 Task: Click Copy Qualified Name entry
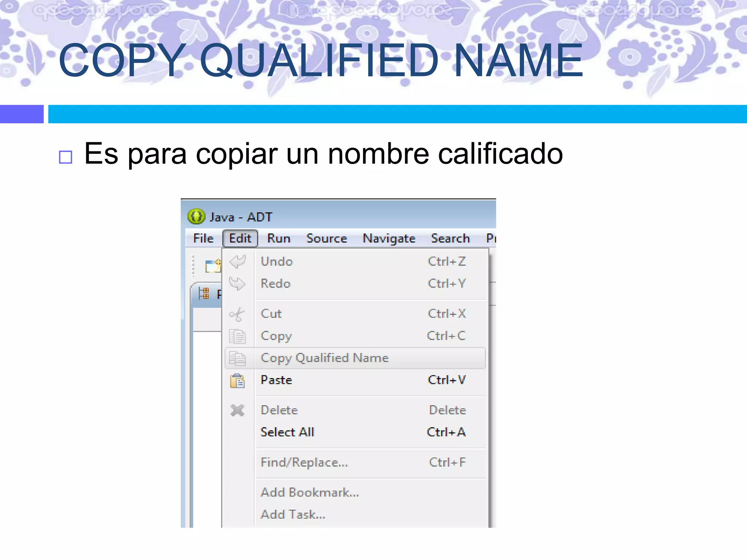tap(355, 358)
